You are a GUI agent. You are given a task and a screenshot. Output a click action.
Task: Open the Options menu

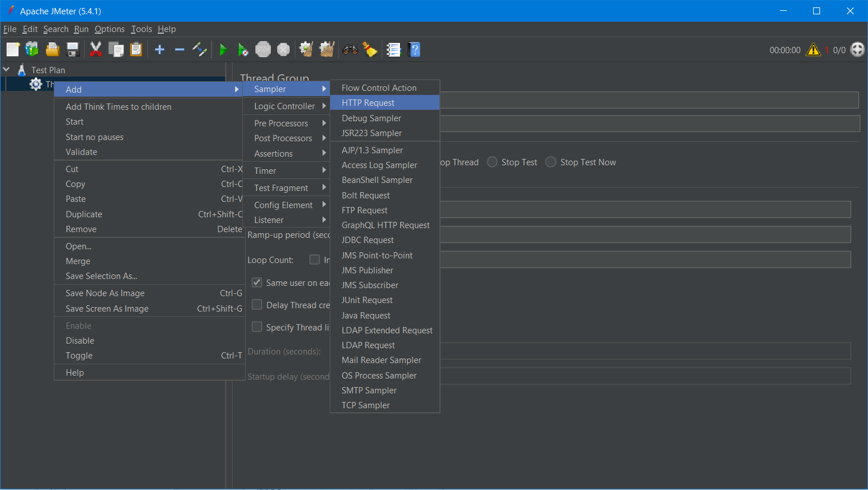[110, 29]
